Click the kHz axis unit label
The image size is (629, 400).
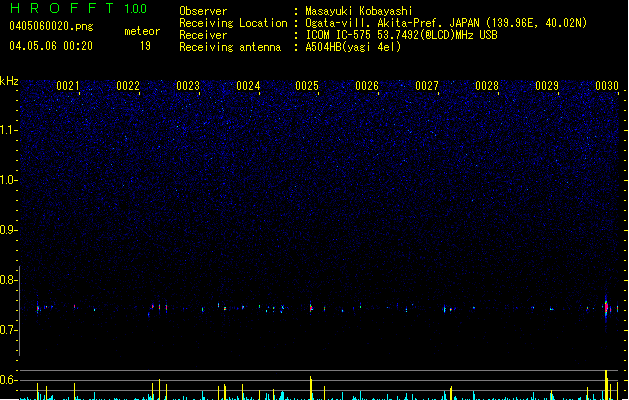[x=9, y=81]
